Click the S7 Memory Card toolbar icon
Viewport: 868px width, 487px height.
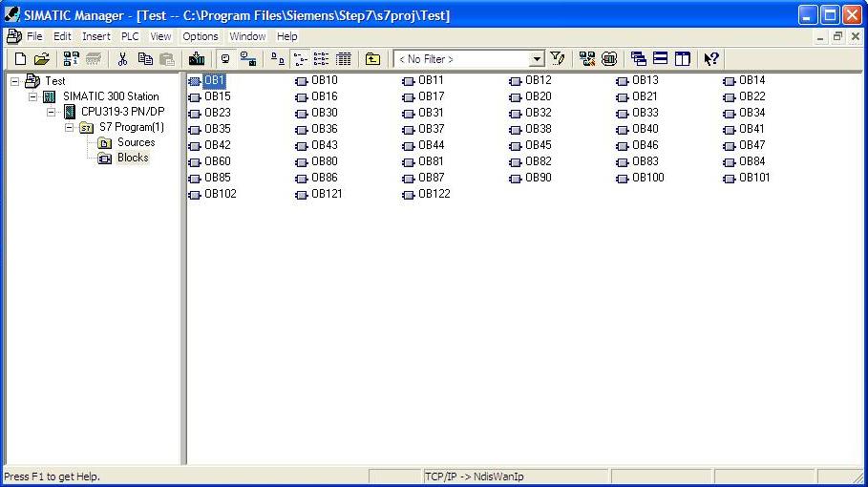93,58
